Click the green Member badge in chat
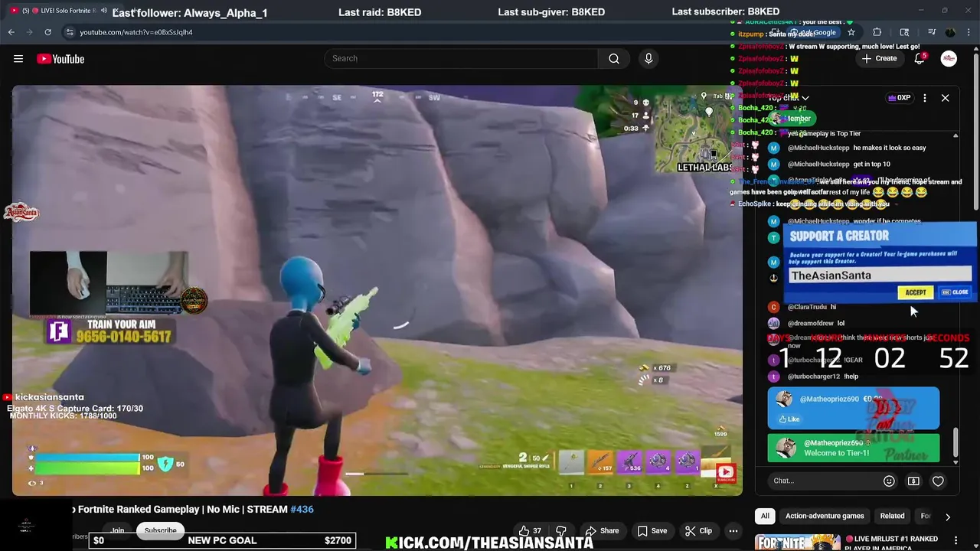 (x=793, y=119)
